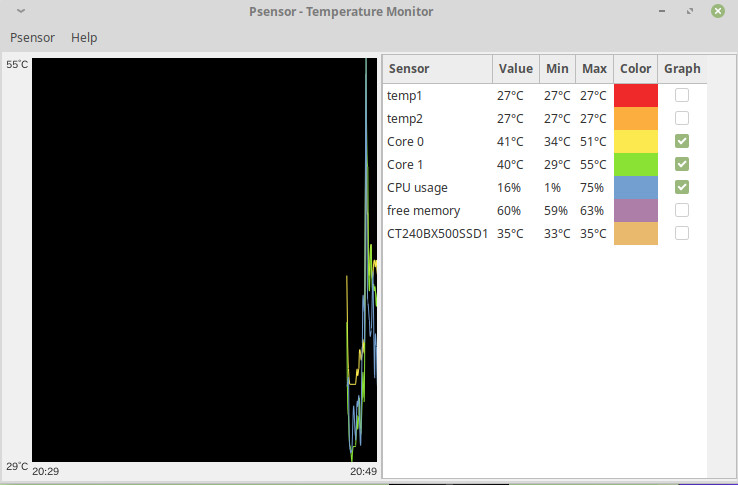Viewport: 738px width, 485px height.
Task: Click the Color column header
Action: tap(635, 69)
